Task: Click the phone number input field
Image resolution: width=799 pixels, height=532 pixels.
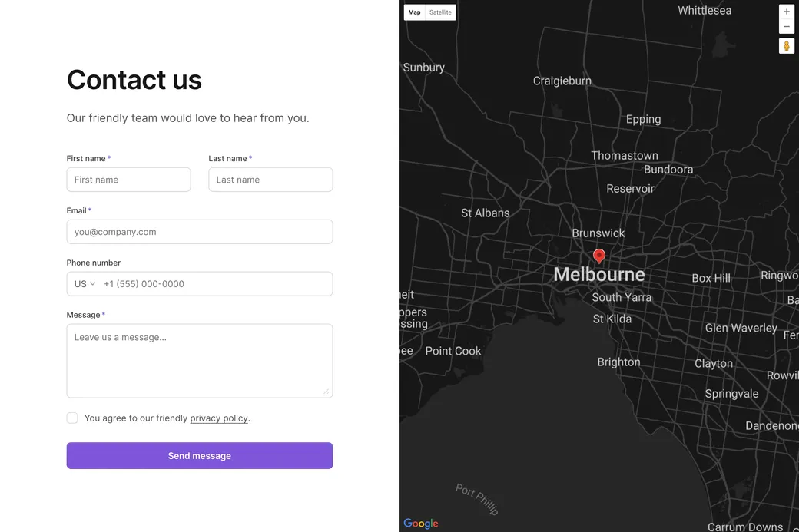Action: (x=215, y=284)
